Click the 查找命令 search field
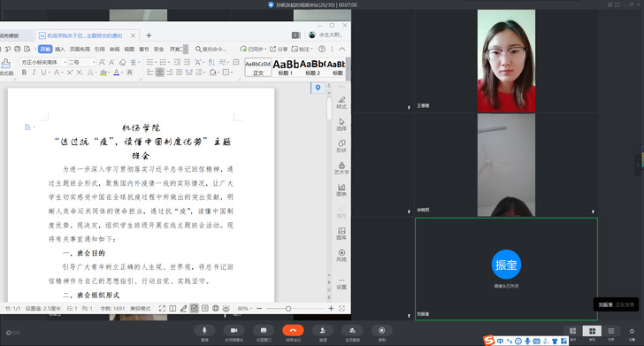 (211, 49)
